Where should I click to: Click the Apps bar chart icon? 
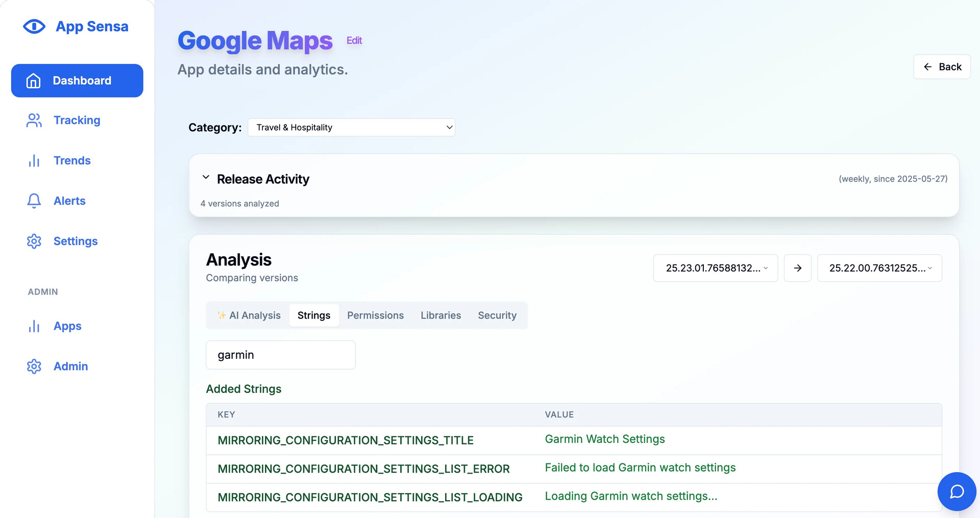coord(34,326)
